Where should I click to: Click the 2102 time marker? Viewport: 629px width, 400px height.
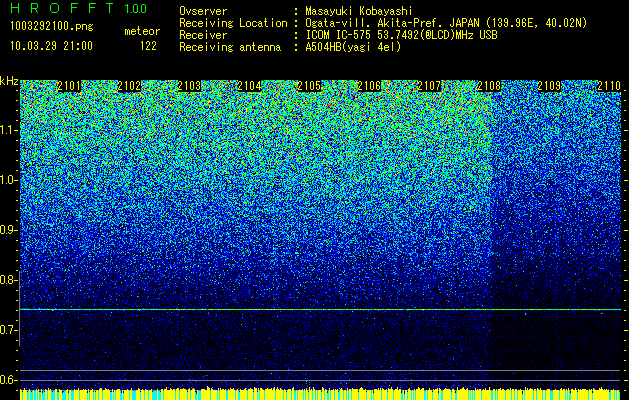click(129, 86)
